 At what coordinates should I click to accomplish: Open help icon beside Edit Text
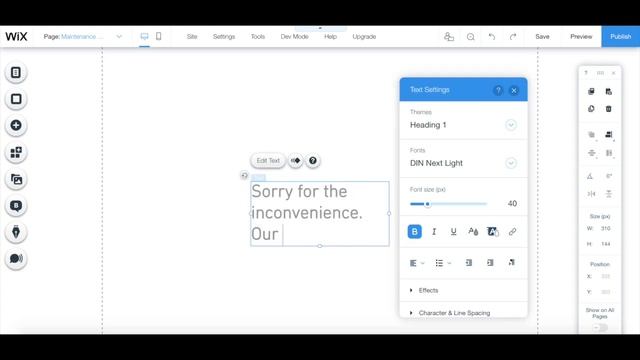313,161
